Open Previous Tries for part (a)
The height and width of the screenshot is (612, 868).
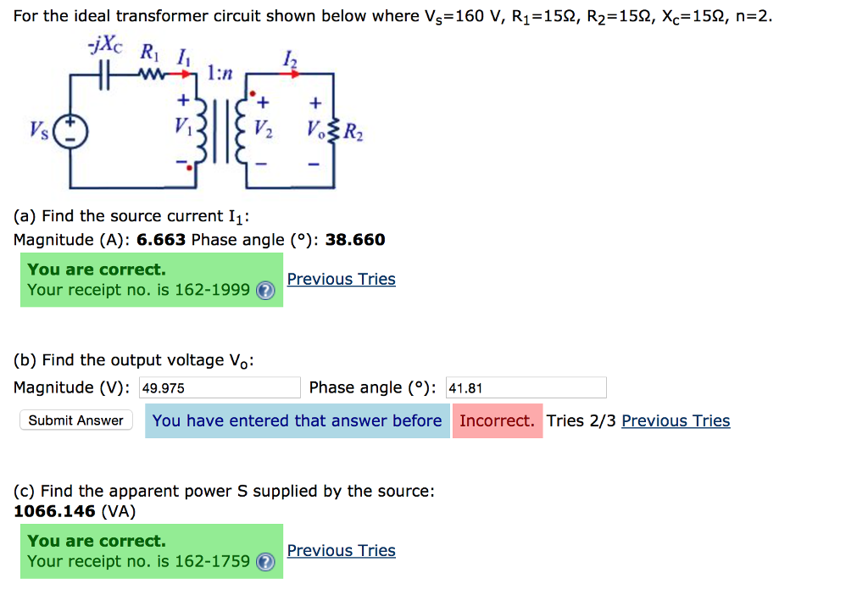[x=341, y=279]
